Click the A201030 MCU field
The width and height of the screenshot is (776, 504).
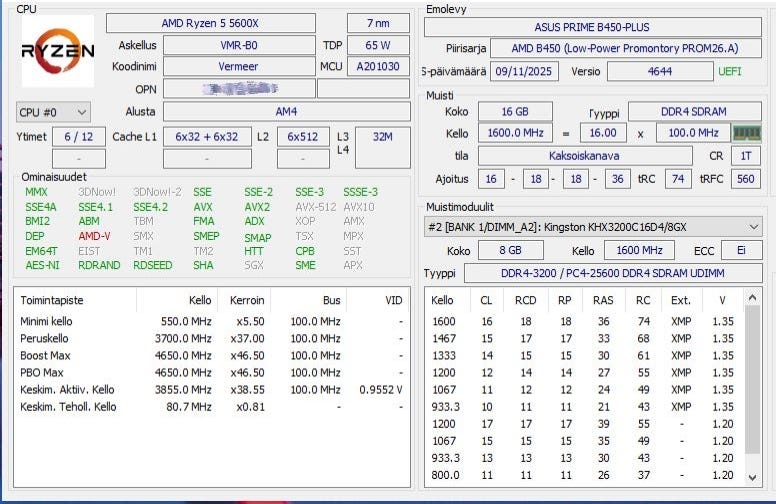tap(379, 66)
